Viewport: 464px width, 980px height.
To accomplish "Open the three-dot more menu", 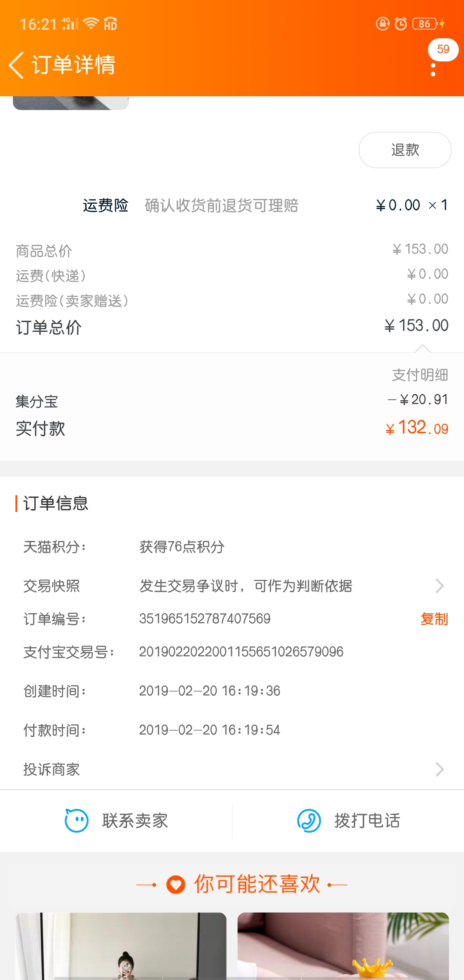I will (x=433, y=70).
